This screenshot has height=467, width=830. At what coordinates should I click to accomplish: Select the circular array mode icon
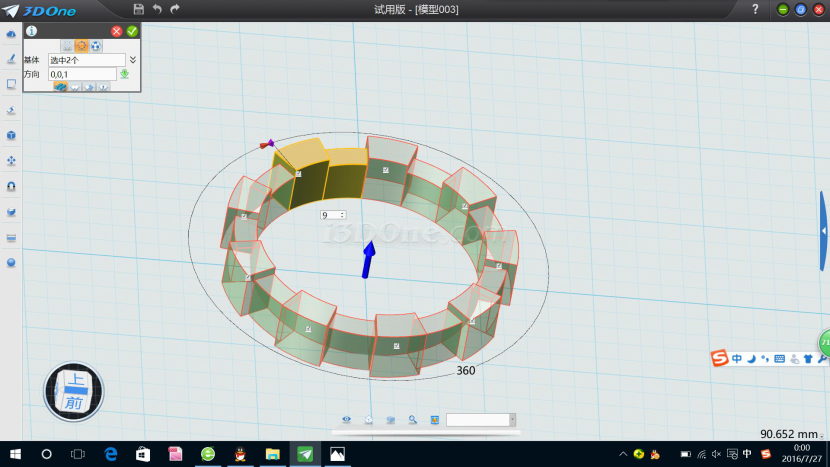pos(81,46)
